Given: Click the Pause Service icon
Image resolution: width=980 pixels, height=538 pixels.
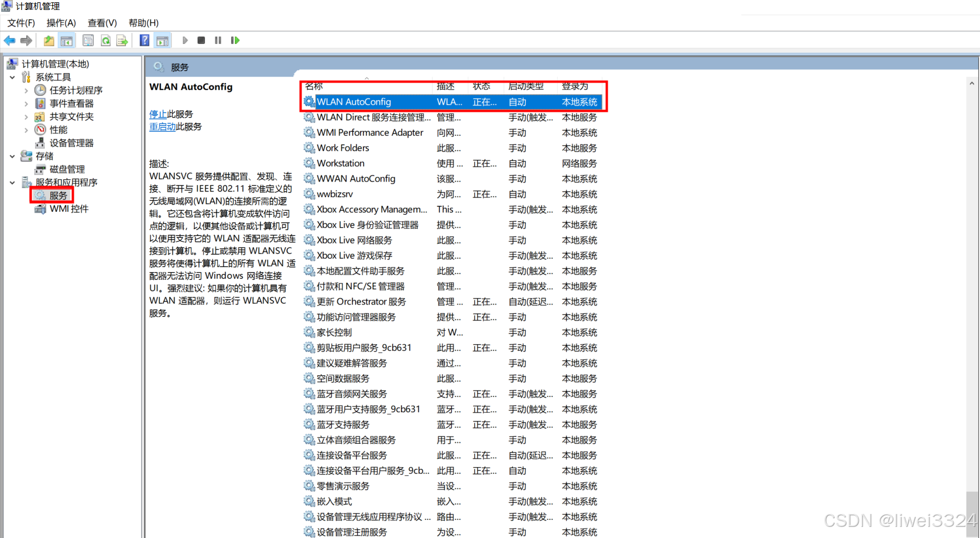Looking at the screenshot, I should 218,40.
